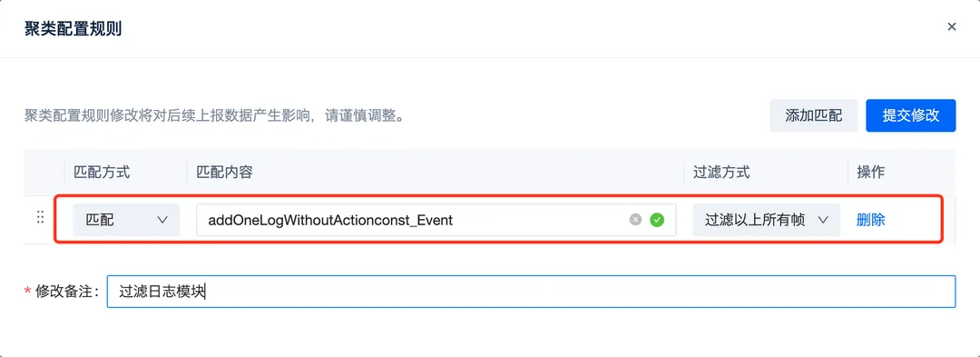Open the 匹配 mode dropdown
This screenshot has width=980, height=357.
pyautogui.click(x=126, y=220)
